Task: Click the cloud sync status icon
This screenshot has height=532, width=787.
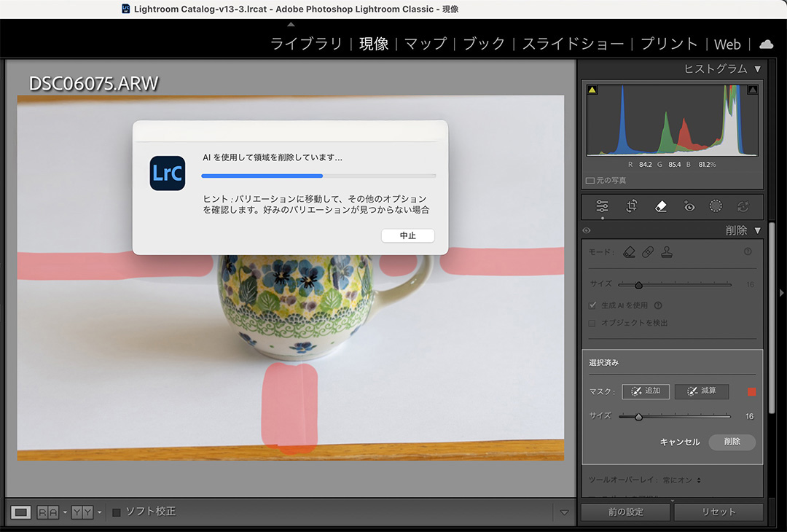Action: (x=766, y=44)
